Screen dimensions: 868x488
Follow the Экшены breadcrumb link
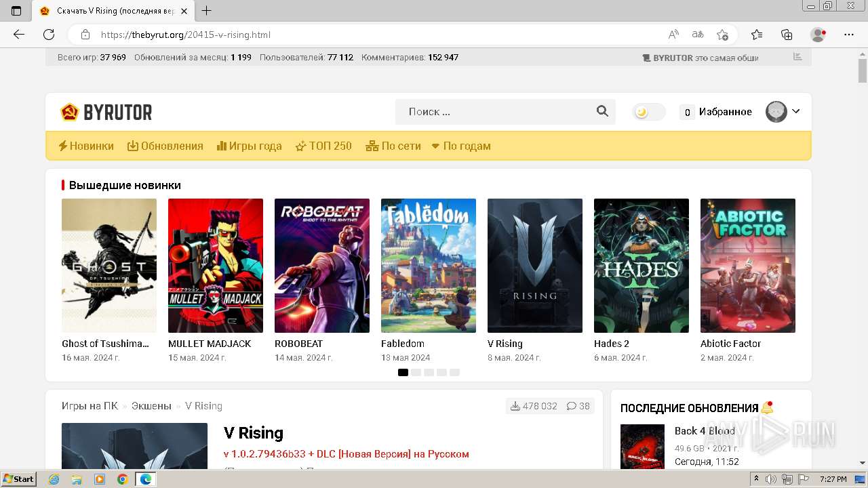click(x=151, y=406)
